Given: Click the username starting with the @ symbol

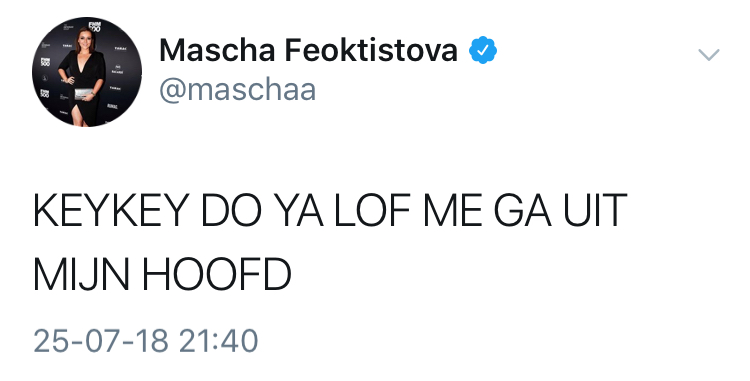Looking at the screenshot, I should pyautogui.click(x=237, y=89).
